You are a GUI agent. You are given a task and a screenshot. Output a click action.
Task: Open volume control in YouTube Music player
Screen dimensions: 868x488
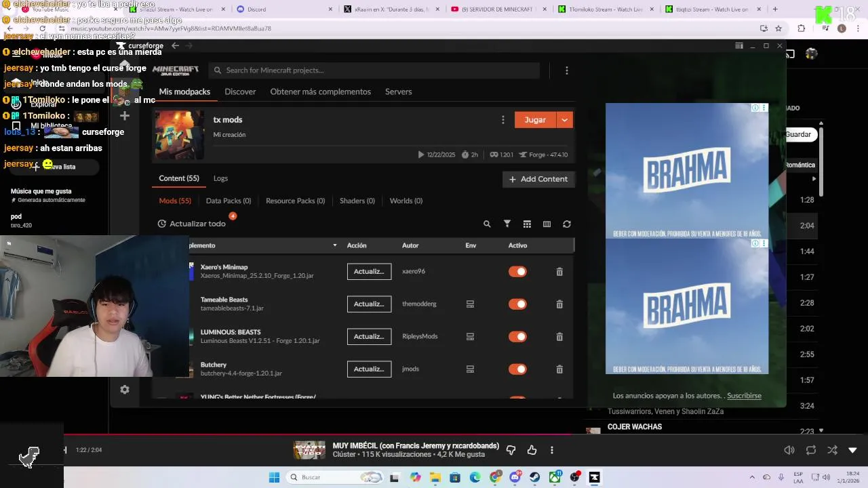789,450
